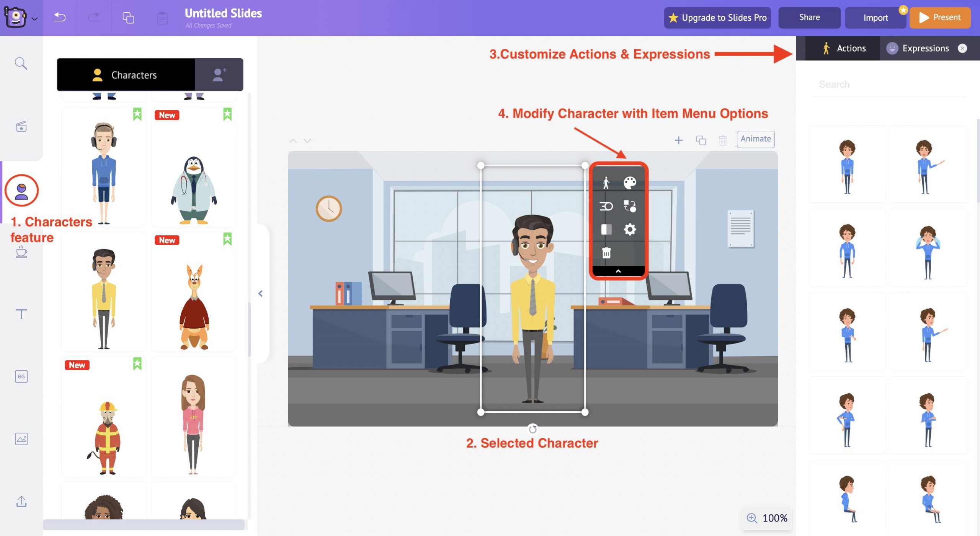Click the undo arrow in the top toolbar
Image resolution: width=980 pixels, height=536 pixels.
[x=60, y=16]
